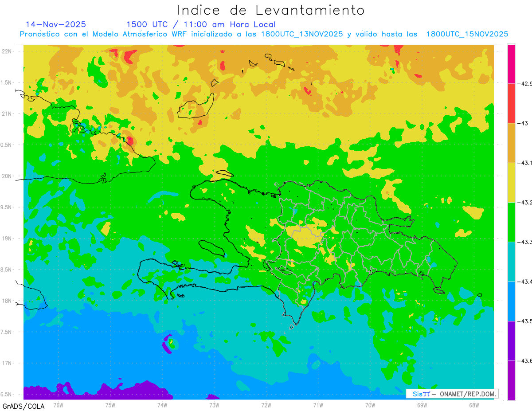The width and height of the screenshot is (532, 411).
Task: Click the color bar value "-43.5"
Action: click(x=525, y=321)
